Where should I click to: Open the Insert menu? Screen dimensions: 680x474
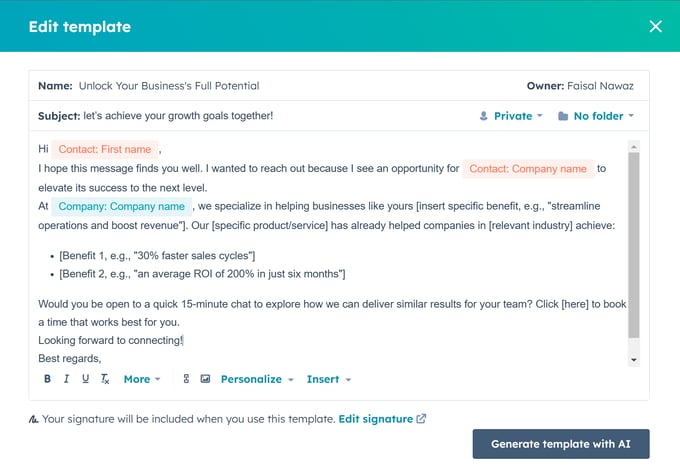[x=329, y=379]
